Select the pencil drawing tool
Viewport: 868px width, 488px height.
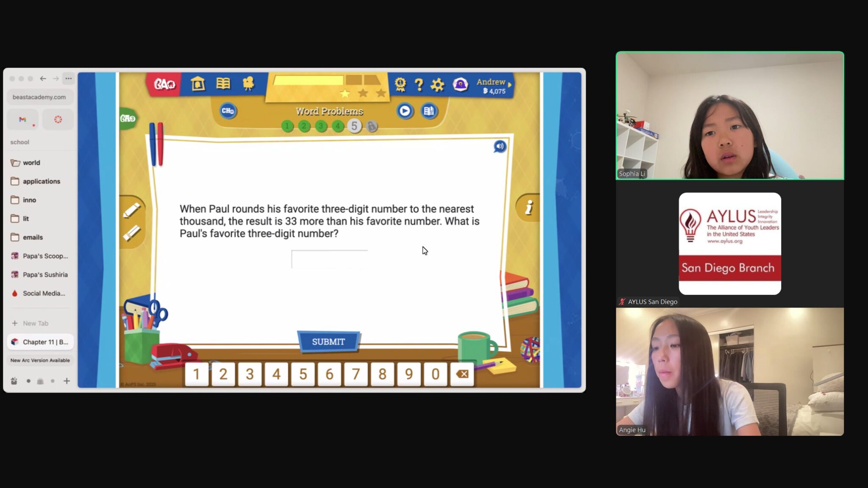tap(132, 211)
